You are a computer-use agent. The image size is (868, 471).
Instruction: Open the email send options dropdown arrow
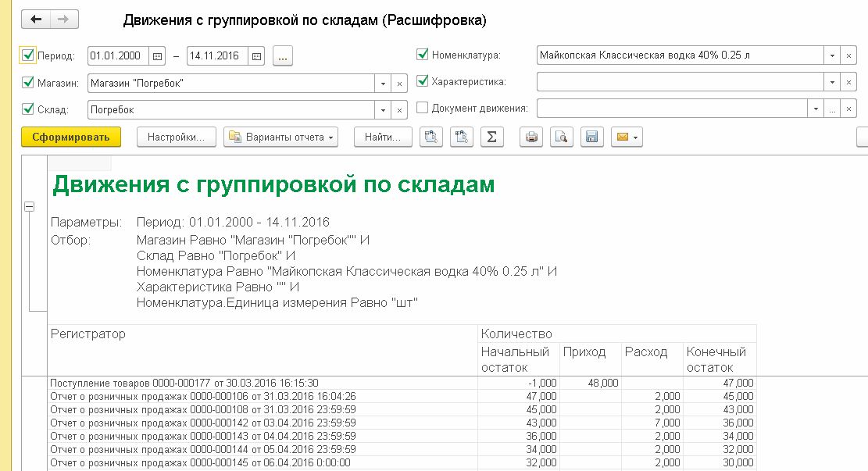(x=636, y=137)
